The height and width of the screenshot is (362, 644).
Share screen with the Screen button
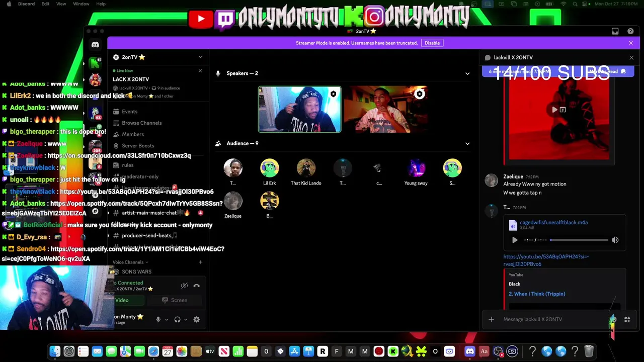pos(175,300)
